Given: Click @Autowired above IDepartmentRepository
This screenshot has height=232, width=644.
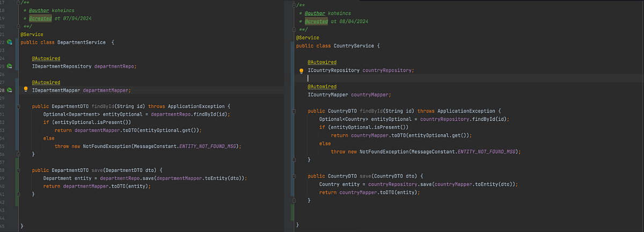Looking at the screenshot, I should [46, 58].
